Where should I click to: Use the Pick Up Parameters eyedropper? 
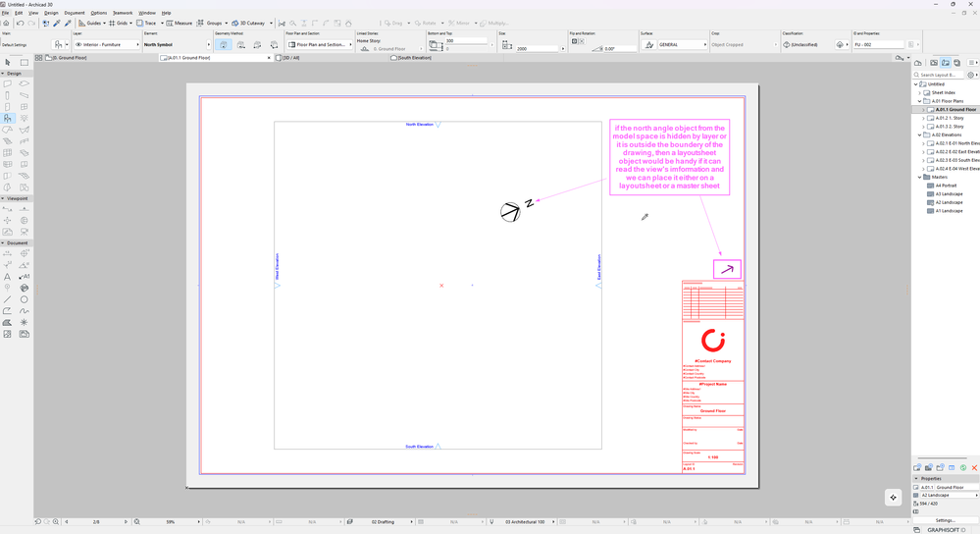(56, 24)
